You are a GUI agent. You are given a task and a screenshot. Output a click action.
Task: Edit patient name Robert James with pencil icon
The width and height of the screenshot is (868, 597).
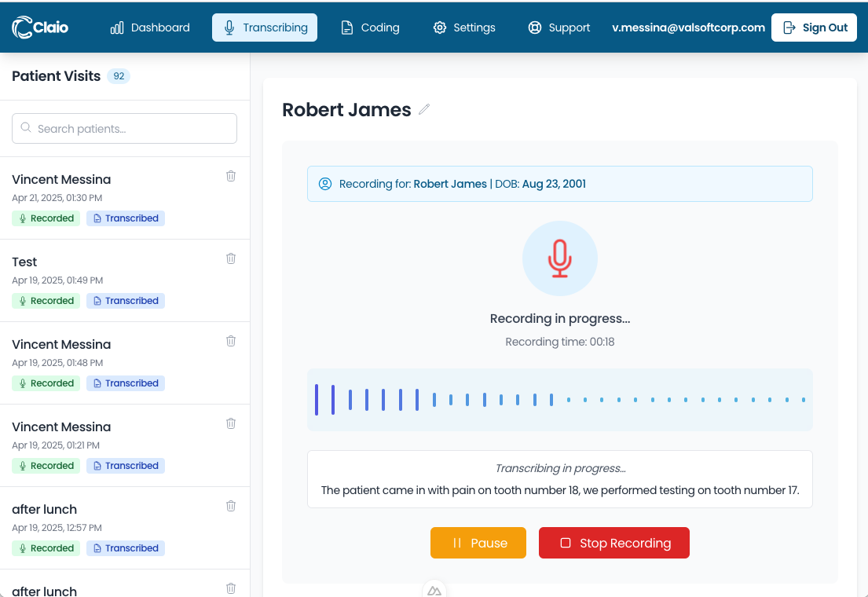424,110
